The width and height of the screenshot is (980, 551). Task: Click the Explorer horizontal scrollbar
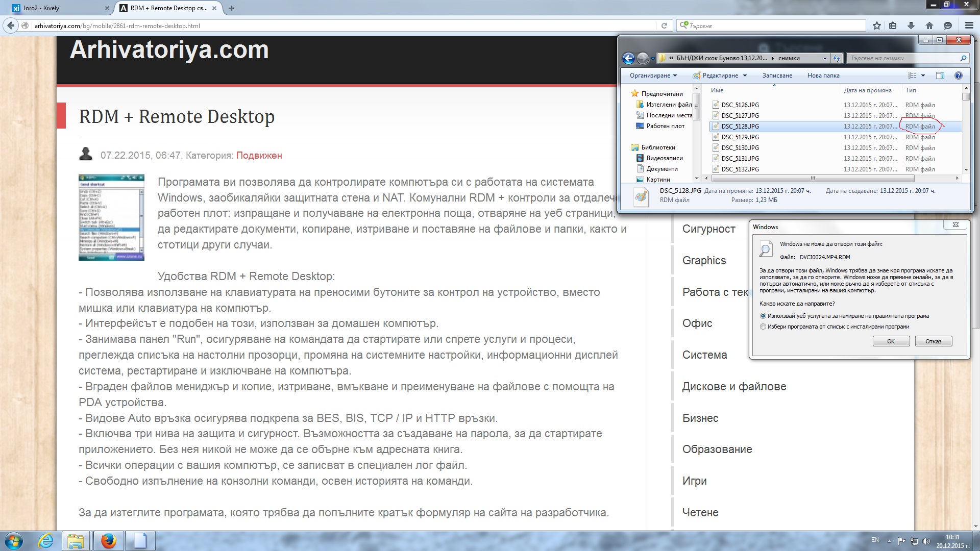[x=812, y=179]
